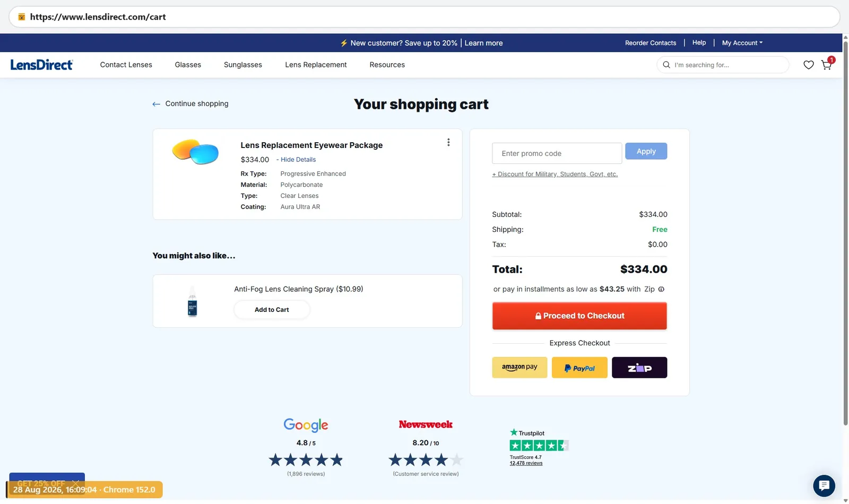Open the 12,478 reviews Trustpilot link
The width and height of the screenshot is (849, 504).
tap(526, 463)
